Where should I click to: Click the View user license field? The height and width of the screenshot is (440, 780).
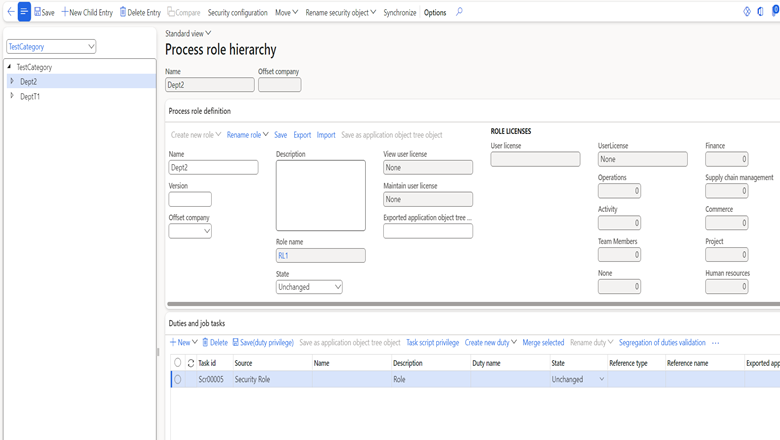(428, 168)
